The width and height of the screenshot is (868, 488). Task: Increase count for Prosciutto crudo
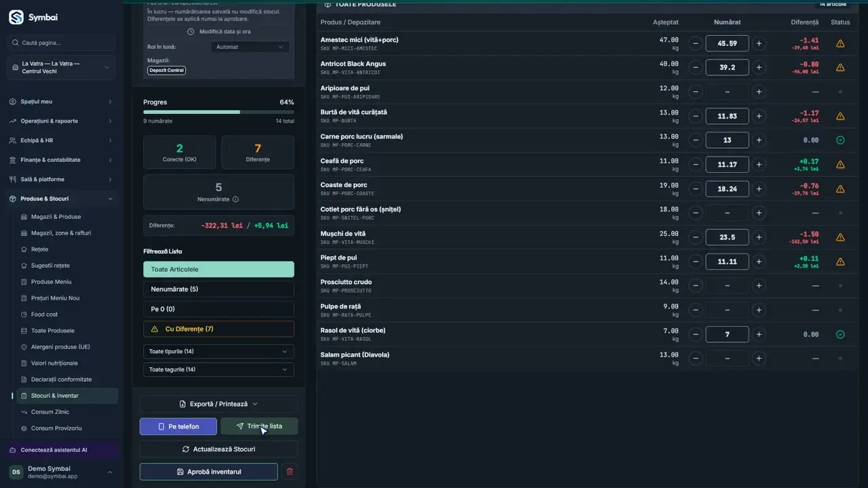coord(759,285)
